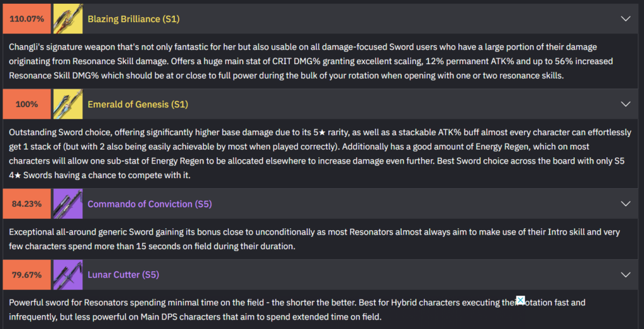
Task: Click the Outstanding Sword choice description paragraph
Action: point(302,154)
